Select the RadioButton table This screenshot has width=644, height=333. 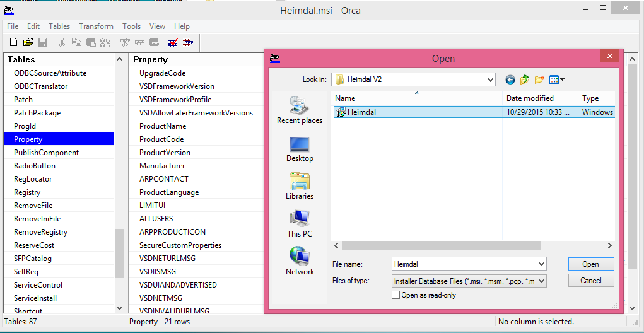[x=59, y=165]
